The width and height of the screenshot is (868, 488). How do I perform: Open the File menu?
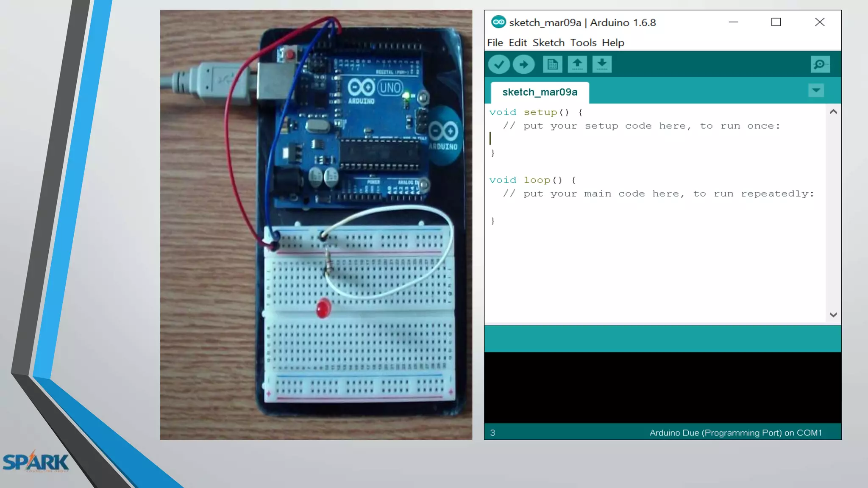click(x=495, y=43)
